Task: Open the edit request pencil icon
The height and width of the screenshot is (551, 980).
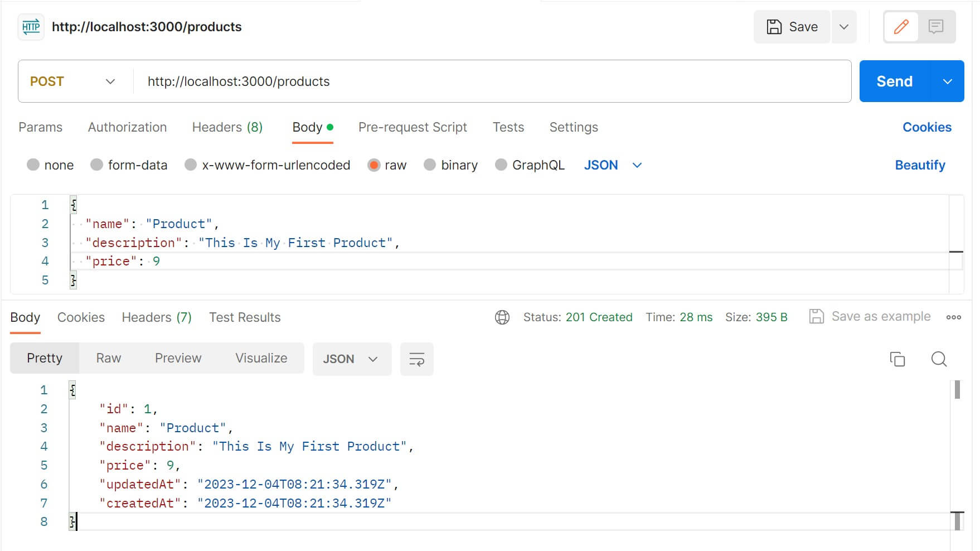Action: pos(901,26)
